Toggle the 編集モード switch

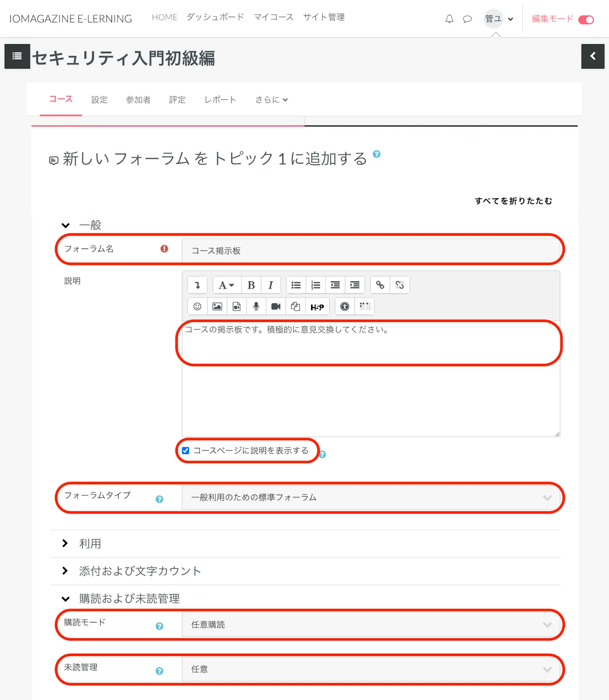586,20
